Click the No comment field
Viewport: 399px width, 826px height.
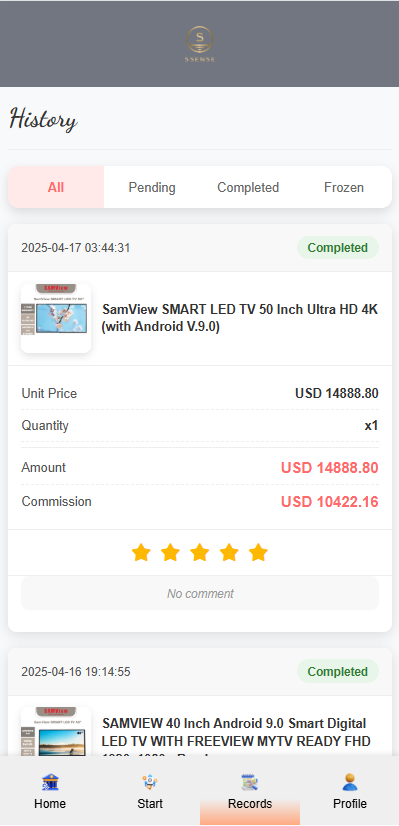pyautogui.click(x=200, y=594)
